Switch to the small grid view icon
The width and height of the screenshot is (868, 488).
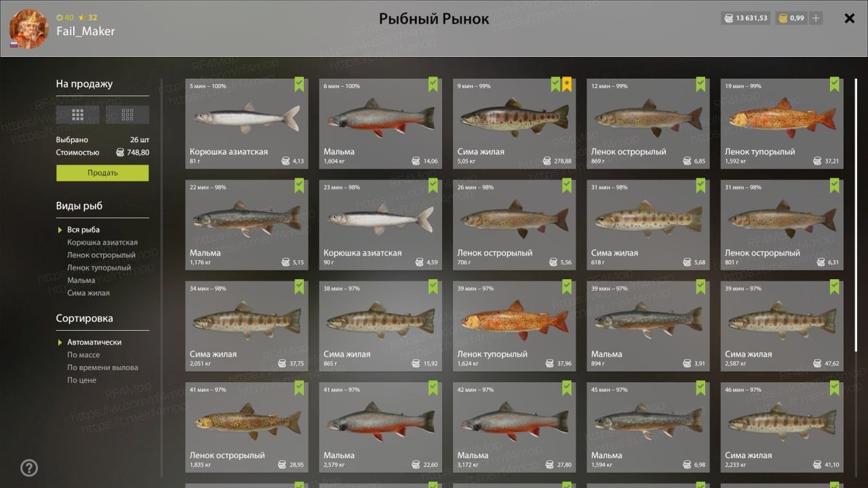point(127,115)
